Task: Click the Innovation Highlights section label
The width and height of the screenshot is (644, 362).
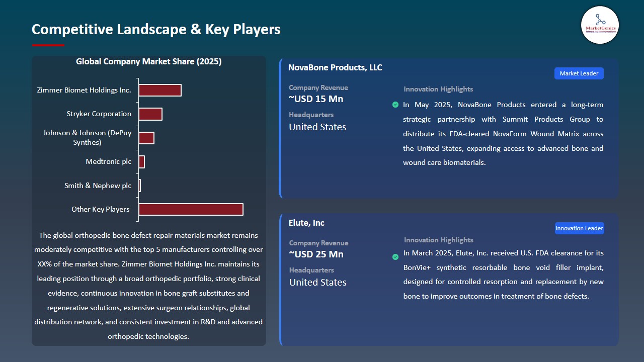Action: (x=438, y=89)
